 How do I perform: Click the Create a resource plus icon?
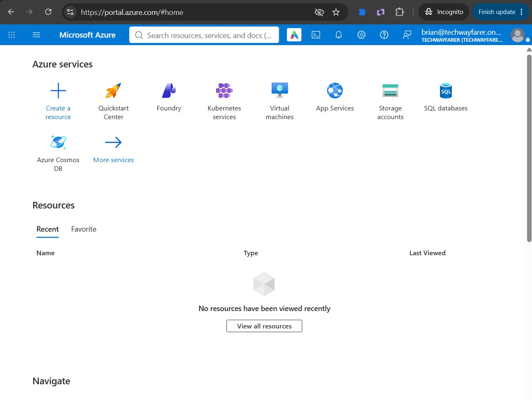[58, 91]
